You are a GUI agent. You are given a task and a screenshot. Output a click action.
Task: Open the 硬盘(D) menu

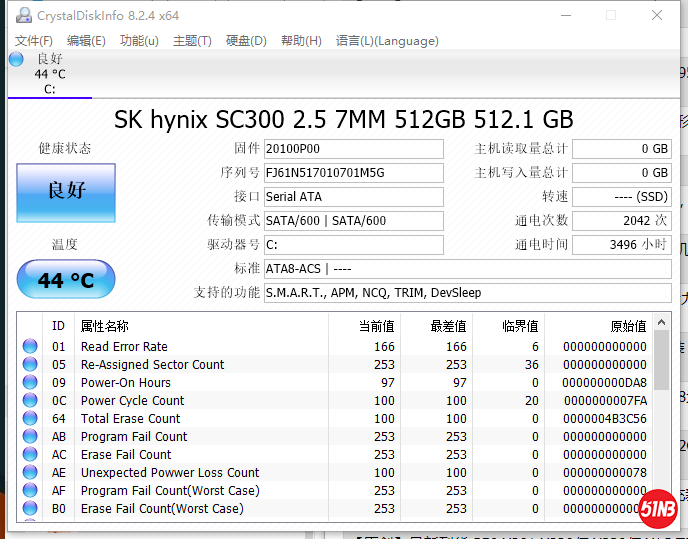pyautogui.click(x=246, y=41)
